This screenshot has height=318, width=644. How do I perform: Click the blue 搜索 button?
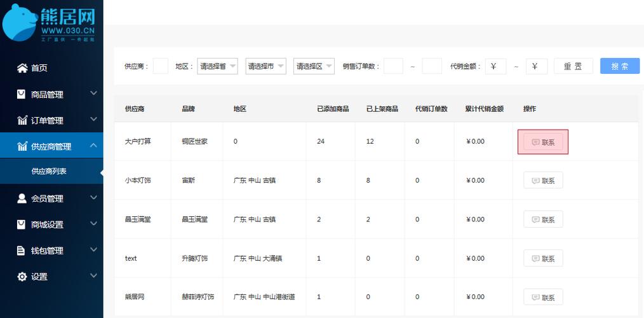[x=620, y=66]
